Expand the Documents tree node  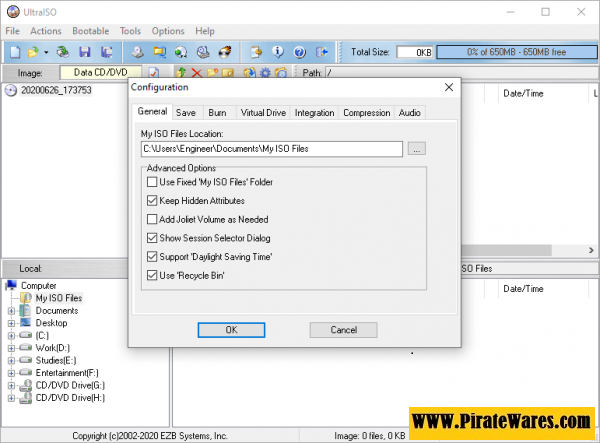pyautogui.click(x=11, y=311)
